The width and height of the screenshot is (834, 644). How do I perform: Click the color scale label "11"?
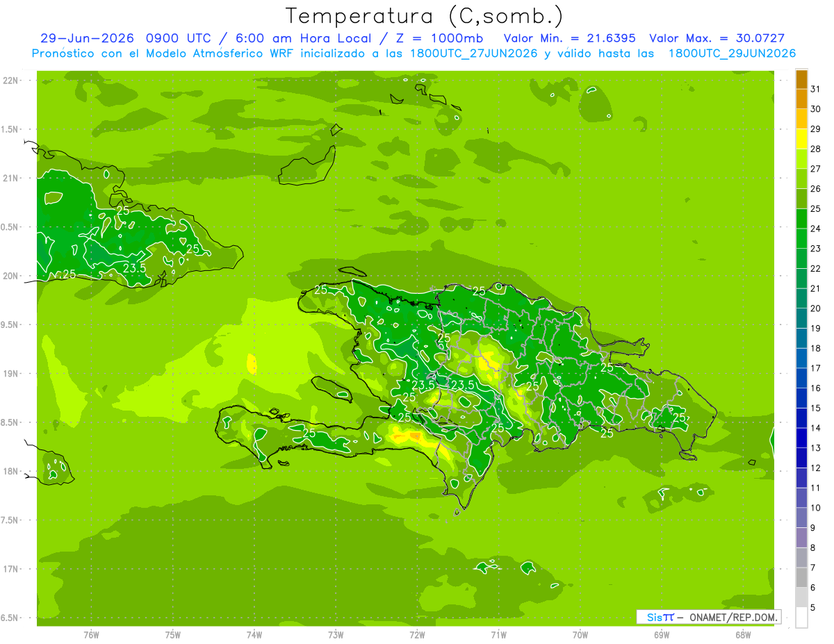pyautogui.click(x=816, y=488)
